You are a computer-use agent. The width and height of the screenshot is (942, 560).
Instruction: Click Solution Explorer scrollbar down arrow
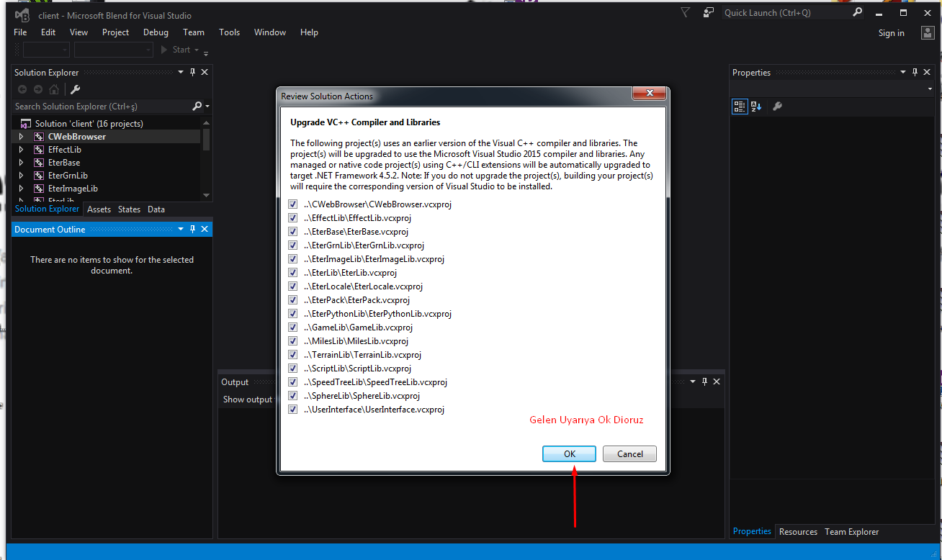tap(207, 195)
